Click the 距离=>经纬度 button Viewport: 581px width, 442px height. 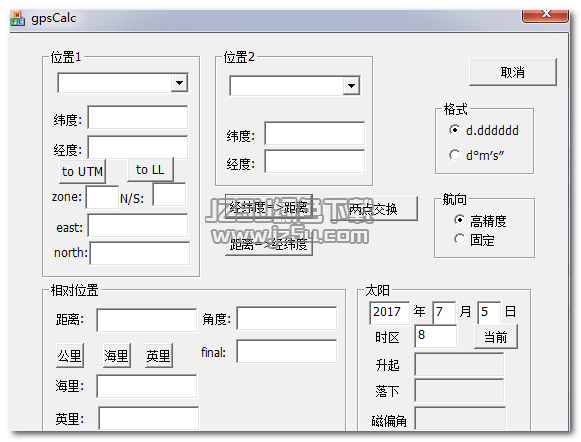pyautogui.click(x=269, y=244)
